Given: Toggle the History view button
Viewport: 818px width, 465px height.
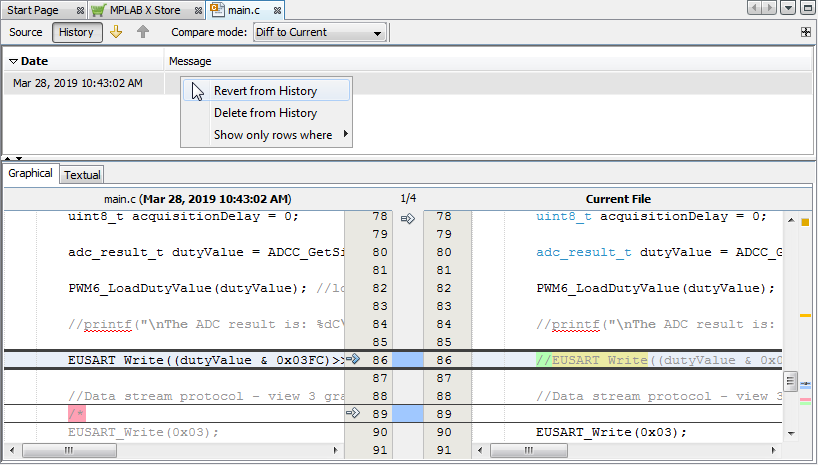Looking at the screenshot, I should (x=76, y=32).
